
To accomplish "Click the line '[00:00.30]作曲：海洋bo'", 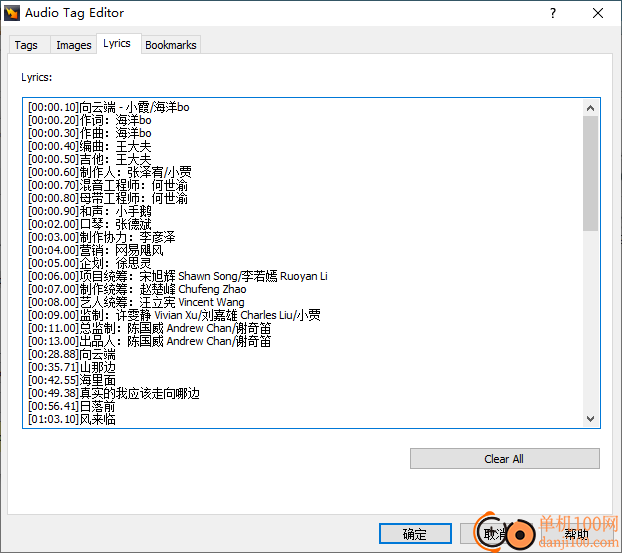I will (x=90, y=133).
